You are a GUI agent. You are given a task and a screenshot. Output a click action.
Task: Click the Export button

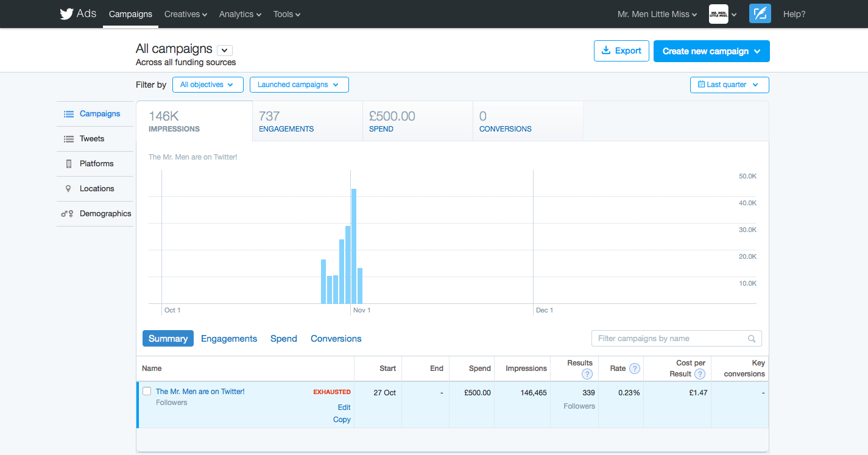point(621,51)
